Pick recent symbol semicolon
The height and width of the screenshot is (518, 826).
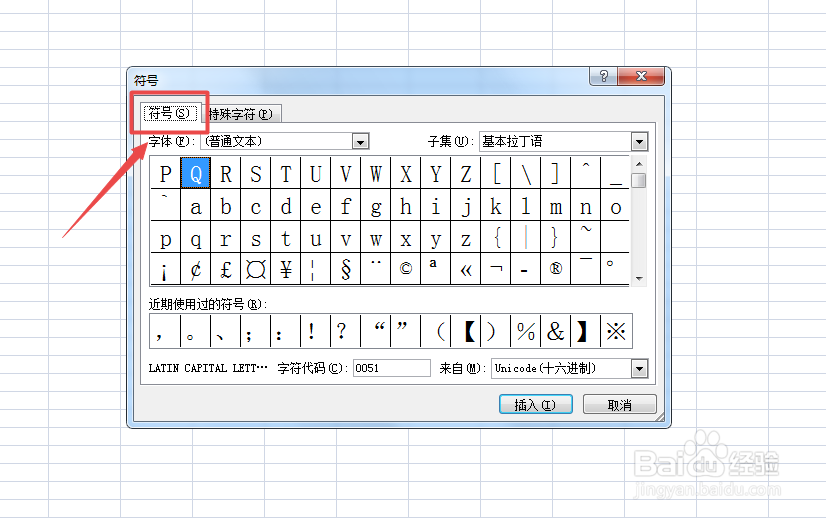pos(255,331)
